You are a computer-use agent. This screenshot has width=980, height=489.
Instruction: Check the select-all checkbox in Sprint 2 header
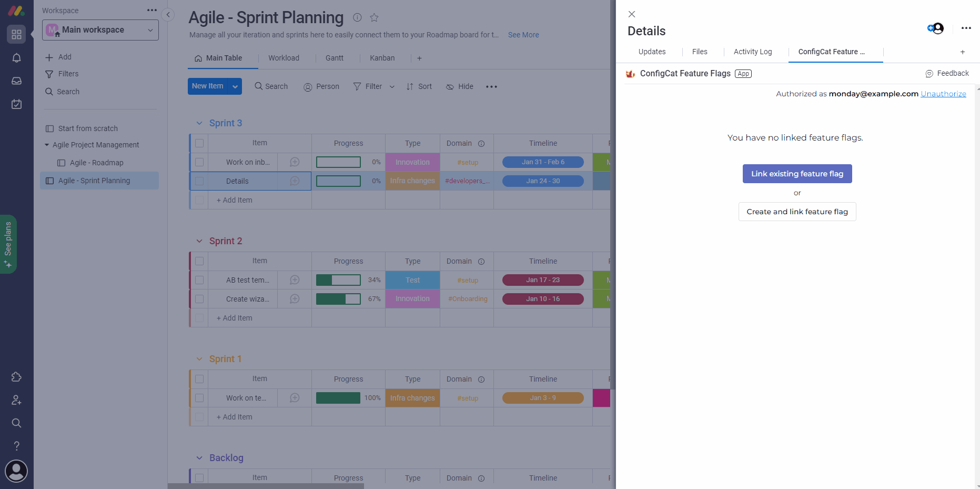[x=199, y=261]
